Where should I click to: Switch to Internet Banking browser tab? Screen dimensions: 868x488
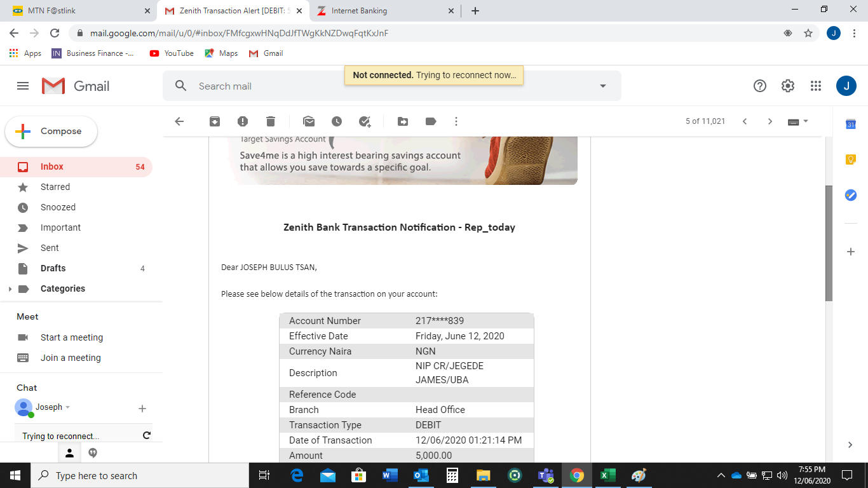coord(384,11)
